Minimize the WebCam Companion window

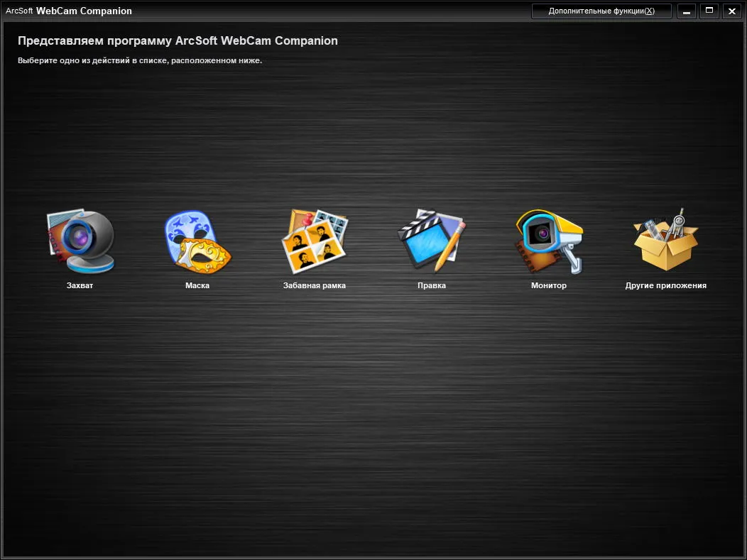687,11
